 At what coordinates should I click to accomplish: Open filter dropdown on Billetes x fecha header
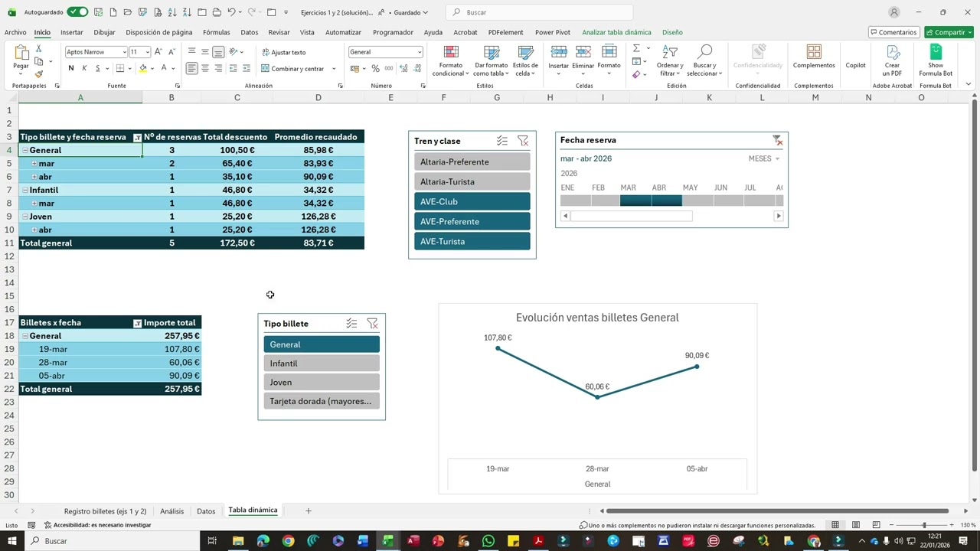click(137, 323)
